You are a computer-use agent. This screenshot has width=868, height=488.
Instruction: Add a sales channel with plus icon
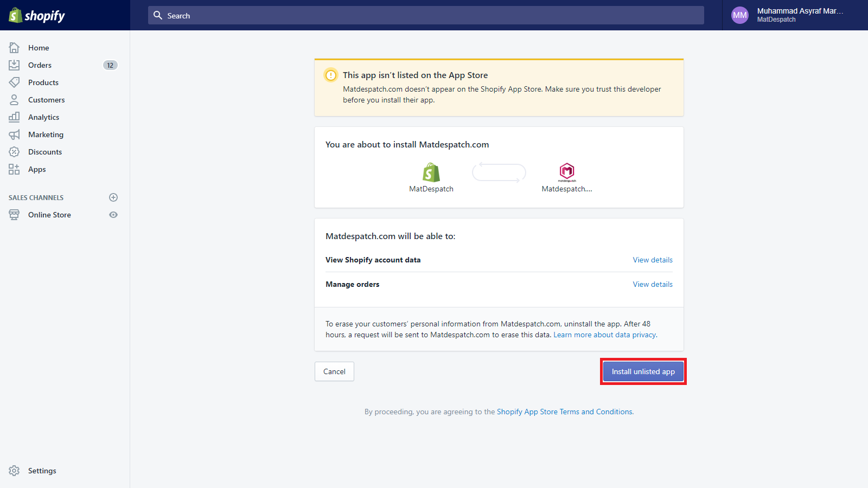tap(113, 197)
